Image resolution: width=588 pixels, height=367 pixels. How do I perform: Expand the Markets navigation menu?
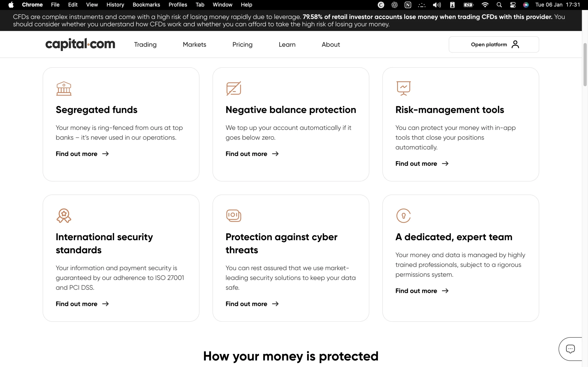194,44
